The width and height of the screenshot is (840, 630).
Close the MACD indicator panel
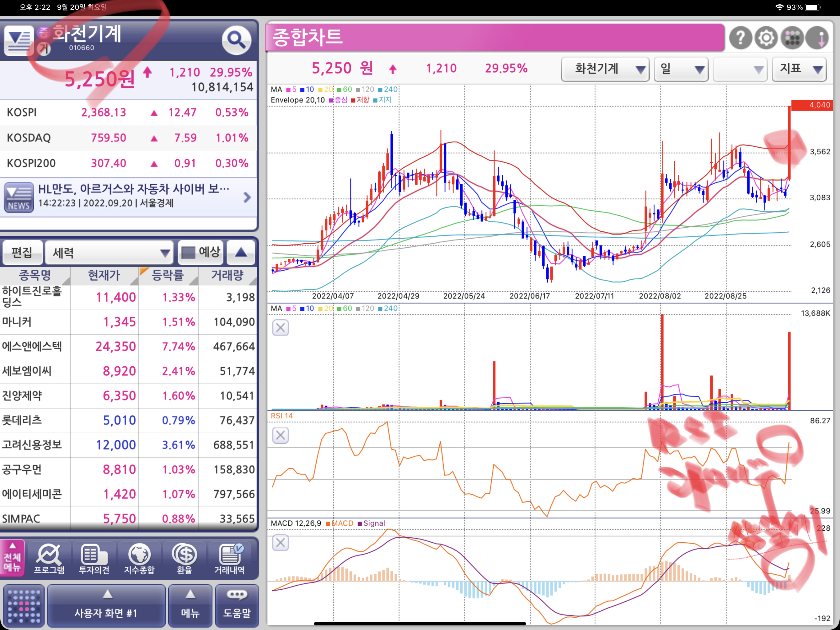[280, 543]
